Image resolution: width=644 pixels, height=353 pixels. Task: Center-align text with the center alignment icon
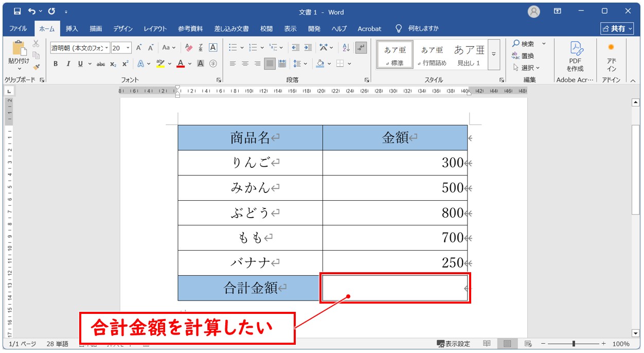tap(245, 64)
